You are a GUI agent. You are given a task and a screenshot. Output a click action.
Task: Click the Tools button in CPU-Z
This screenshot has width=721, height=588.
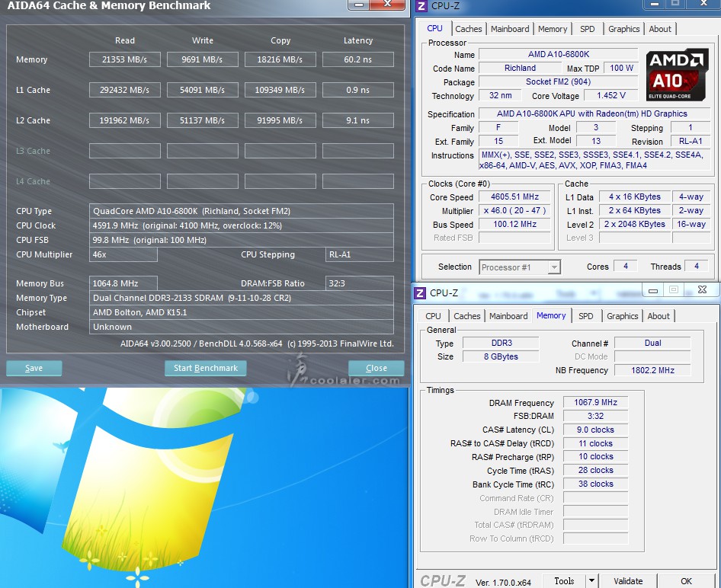(x=564, y=580)
